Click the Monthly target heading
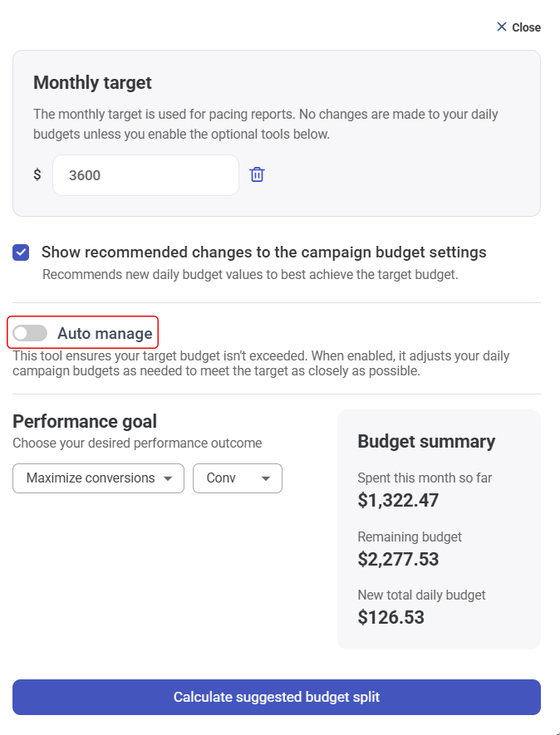Viewport: 560px width, 735px height. (92, 83)
